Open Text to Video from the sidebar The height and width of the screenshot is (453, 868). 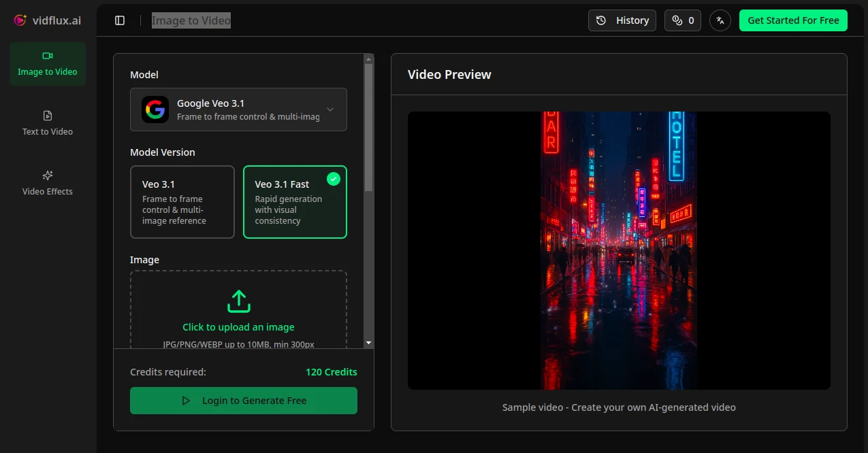pyautogui.click(x=47, y=124)
